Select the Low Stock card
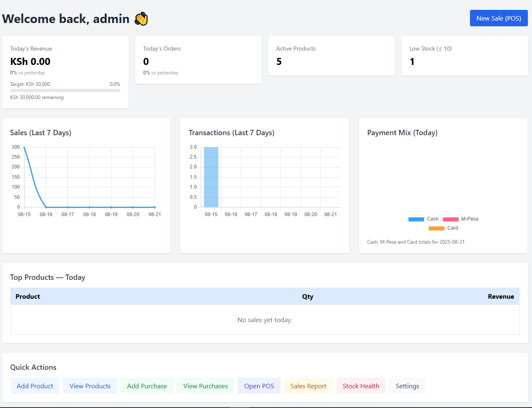This screenshot has height=408, width=532. [464, 56]
